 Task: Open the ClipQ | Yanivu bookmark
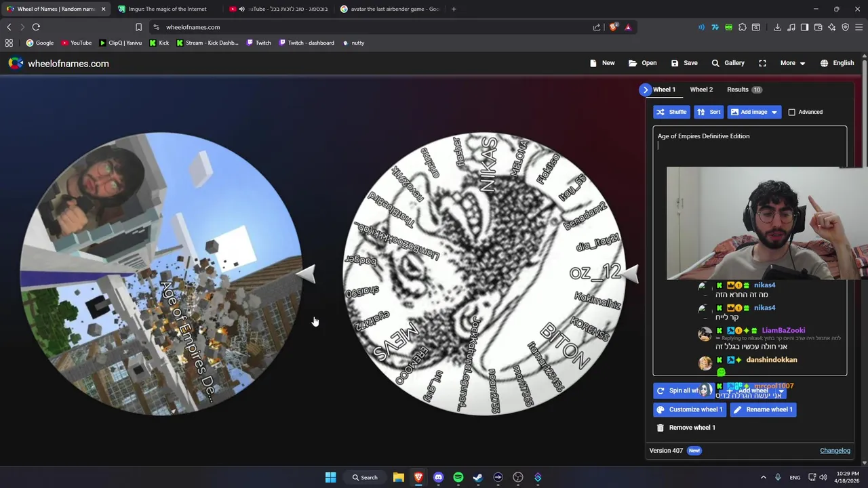point(120,43)
